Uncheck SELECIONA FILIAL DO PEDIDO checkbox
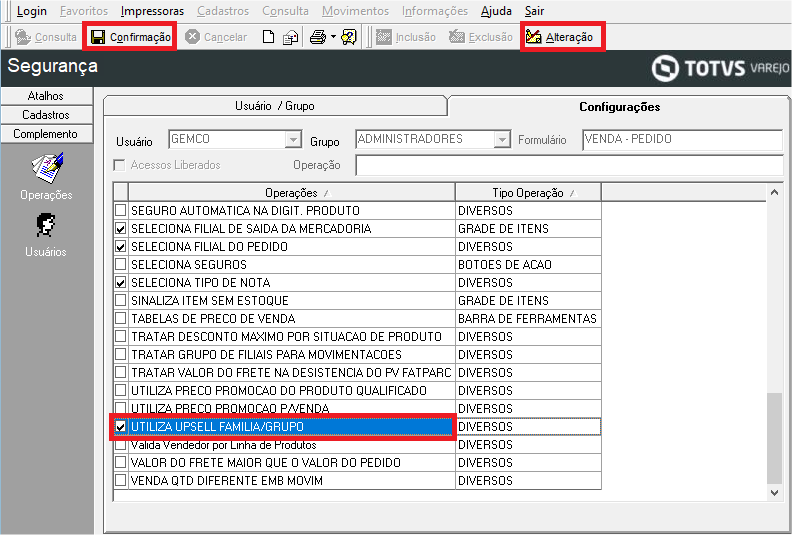The image size is (792, 535). click(120, 247)
